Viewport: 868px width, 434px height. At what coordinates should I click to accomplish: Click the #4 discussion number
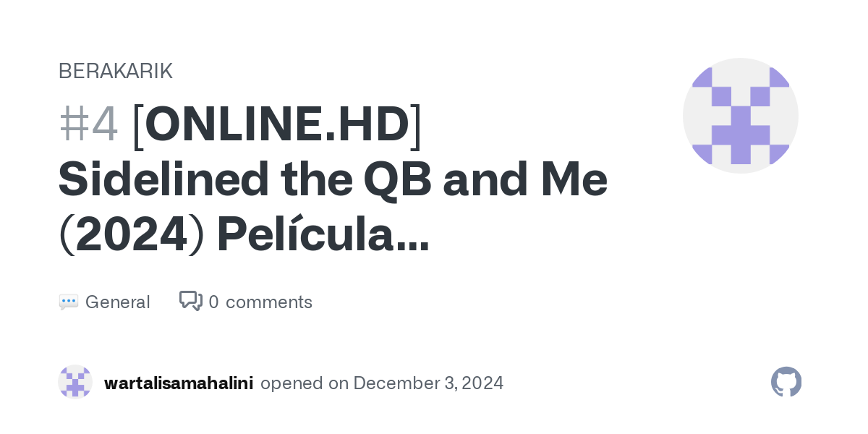click(88, 124)
